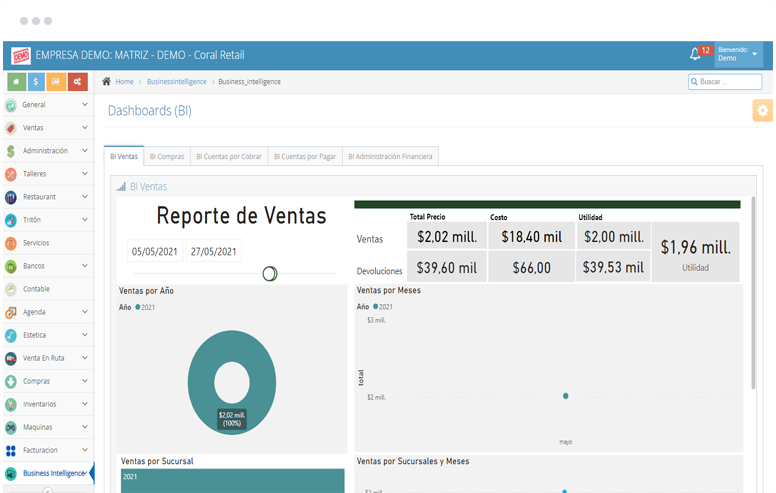Click the $18,40 mil Costo value

(x=532, y=237)
